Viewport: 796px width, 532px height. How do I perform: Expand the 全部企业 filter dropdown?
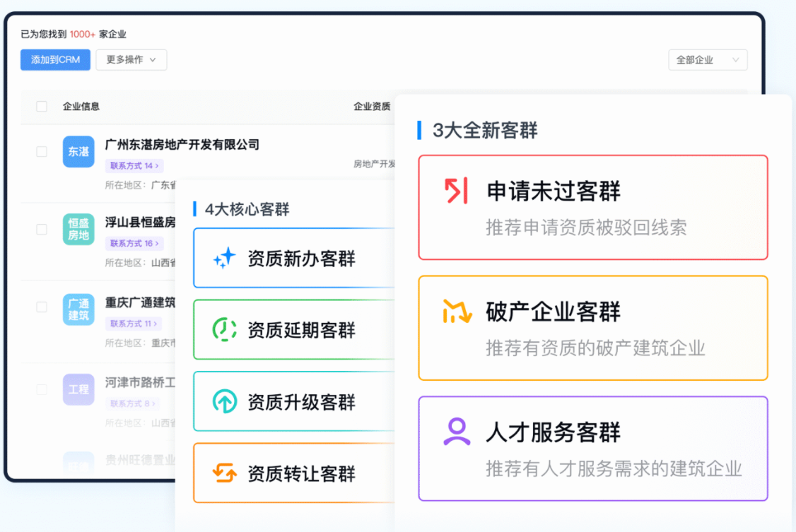click(708, 60)
